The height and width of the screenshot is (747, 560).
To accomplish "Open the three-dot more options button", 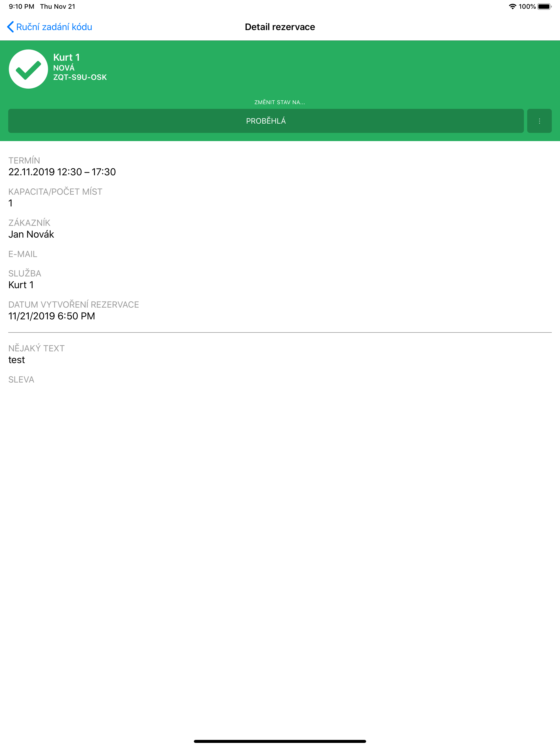I will click(539, 121).
